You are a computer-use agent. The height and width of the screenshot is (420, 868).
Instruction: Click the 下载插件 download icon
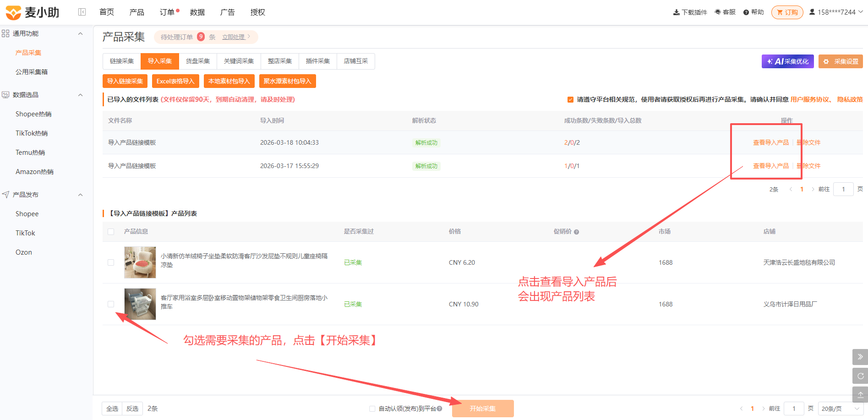tap(676, 12)
